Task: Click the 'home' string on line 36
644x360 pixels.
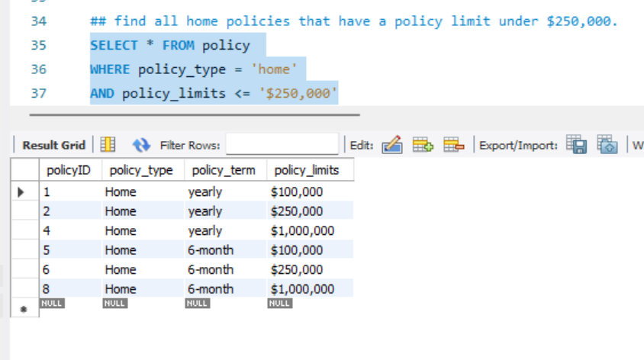Action: pos(274,69)
